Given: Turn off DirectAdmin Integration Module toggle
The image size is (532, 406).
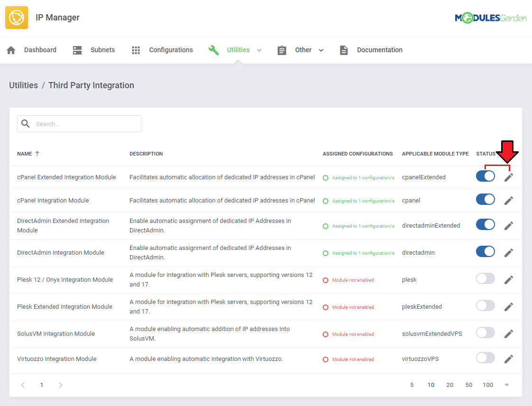Looking at the screenshot, I should pyautogui.click(x=485, y=252).
